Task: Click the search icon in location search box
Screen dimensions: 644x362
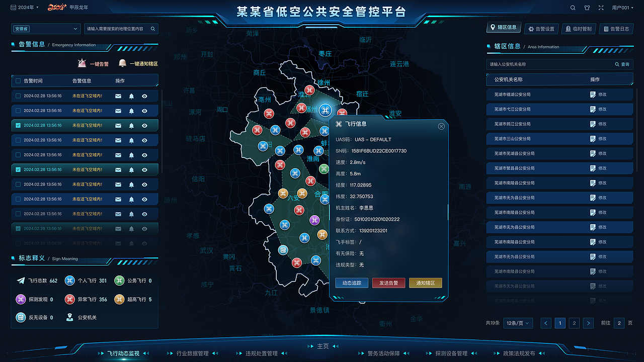Action: click(153, 29)
